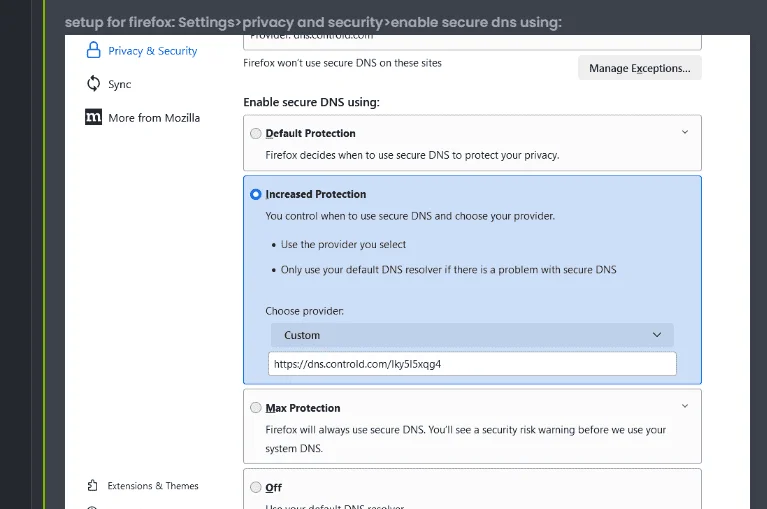Open the Sync settings section
The height and width of the screenshot is (509, 767).
click(x=119, y=84)
